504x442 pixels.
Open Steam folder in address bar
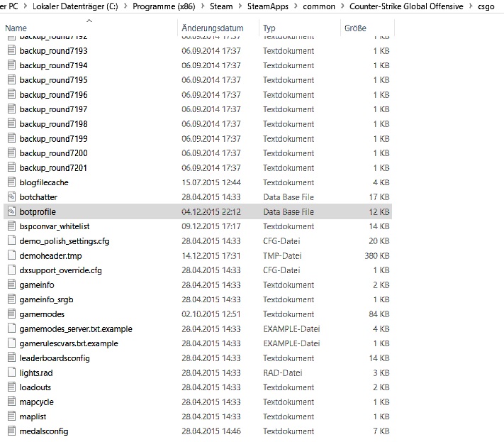[221, 6]
